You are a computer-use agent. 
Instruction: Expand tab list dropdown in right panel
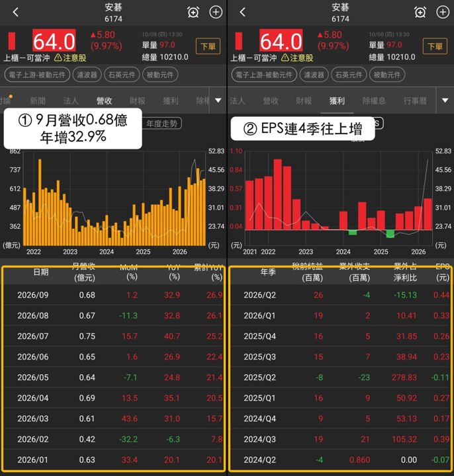point(445,100)
